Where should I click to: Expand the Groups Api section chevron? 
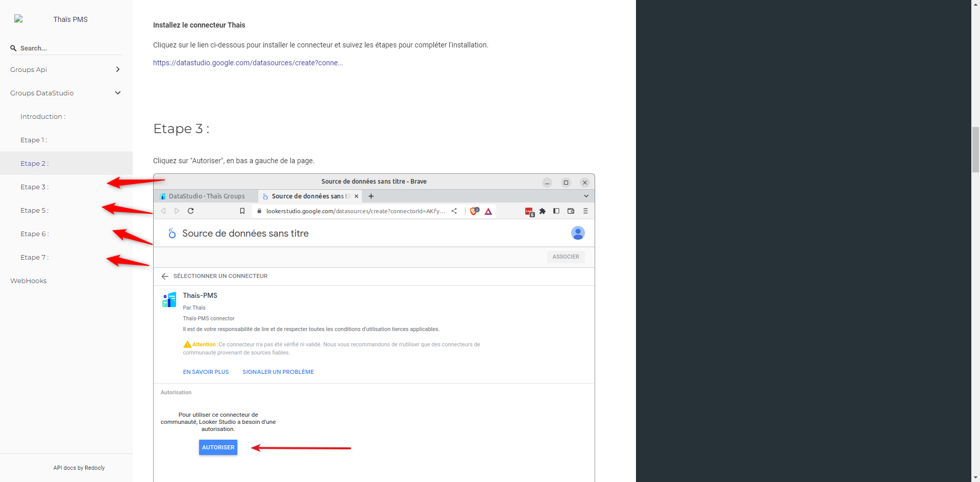point(118,69)
